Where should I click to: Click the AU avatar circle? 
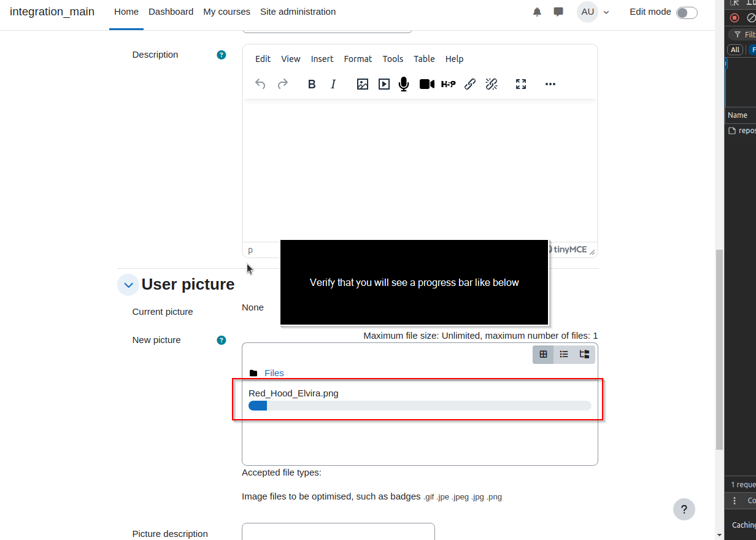click(587, 12)
